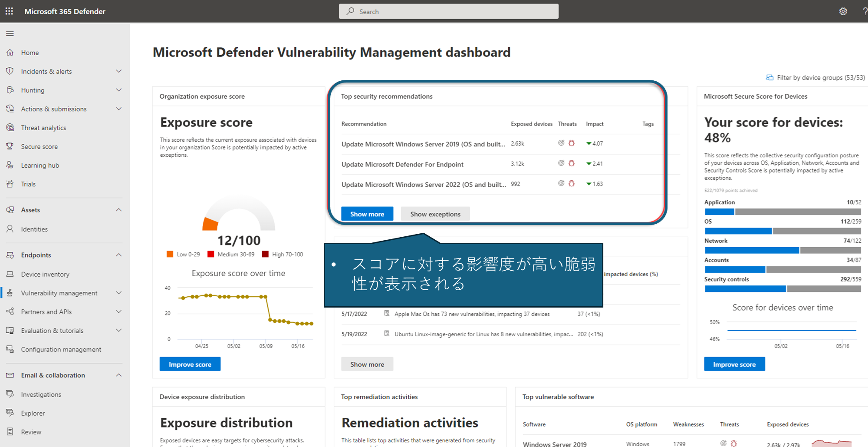Click the Partners and APIs icon
The width and height of the screenshot is (868, 447).
(10, 311)
